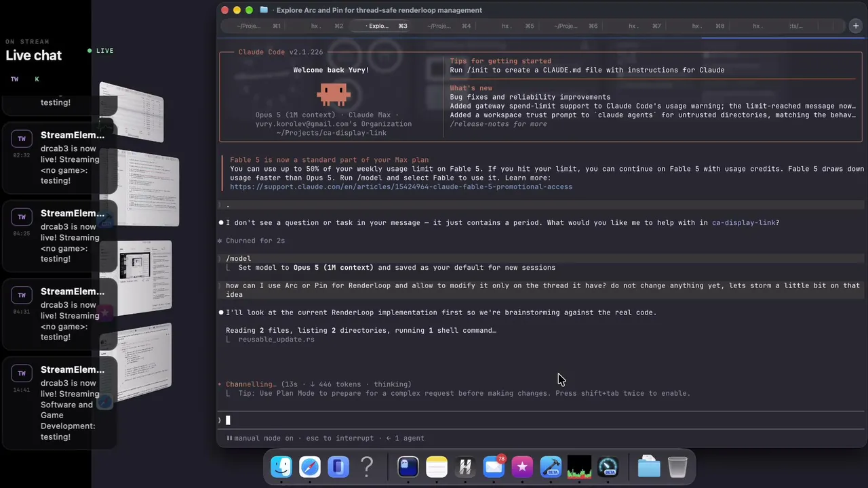Click the TW badge on the 14:41 chat message
The width and height of the screenshot is (868, 488).
point(22,373)
